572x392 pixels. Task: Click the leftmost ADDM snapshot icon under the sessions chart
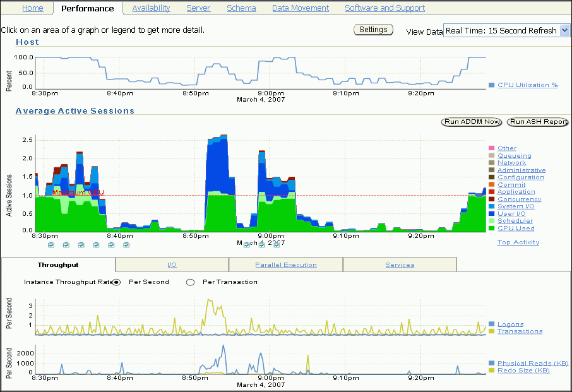tap(51, 245)
